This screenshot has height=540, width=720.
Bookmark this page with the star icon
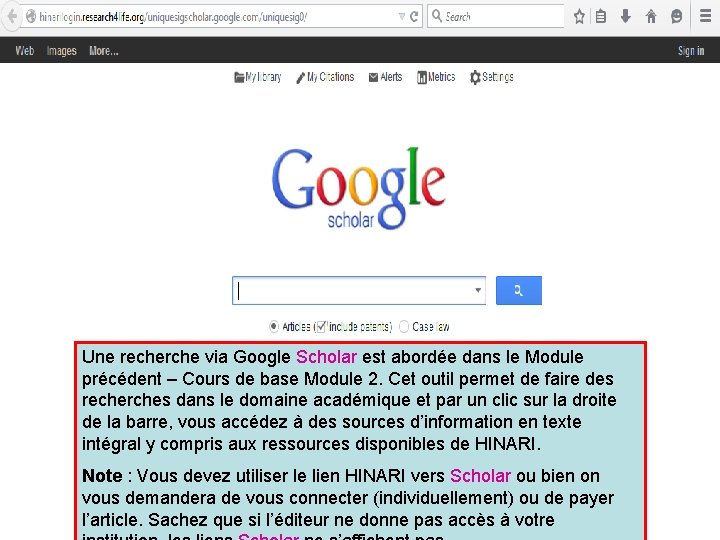pyautogui.click(x=579, y=17)
